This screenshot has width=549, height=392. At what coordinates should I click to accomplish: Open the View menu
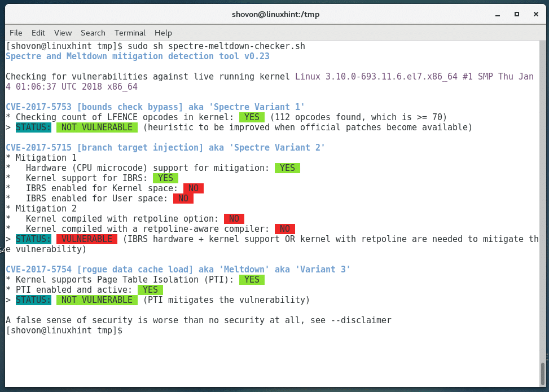pyautogui.click(x=63, y=33)
